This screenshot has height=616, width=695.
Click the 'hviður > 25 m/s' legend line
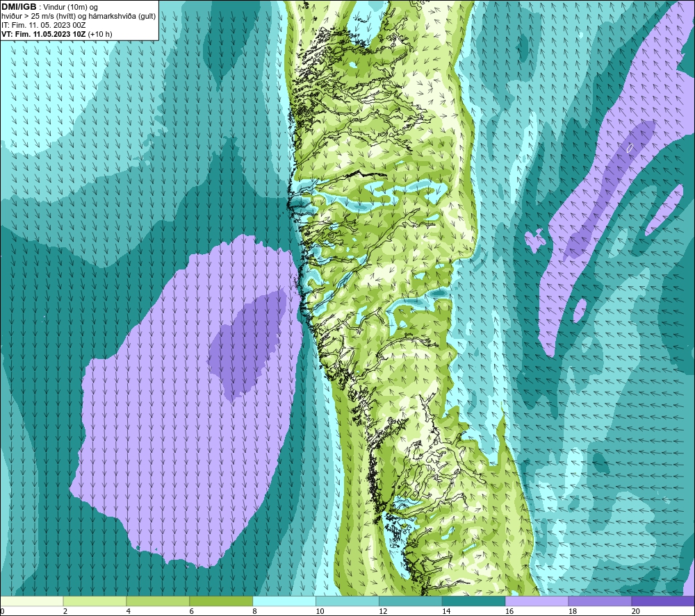pos(79,17)
